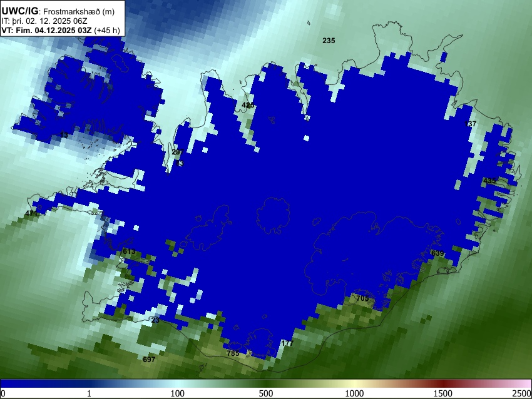The image size is (532, 399).
Task: Click the 471 value on the west peninsula
Action: [x=31, y=213]
